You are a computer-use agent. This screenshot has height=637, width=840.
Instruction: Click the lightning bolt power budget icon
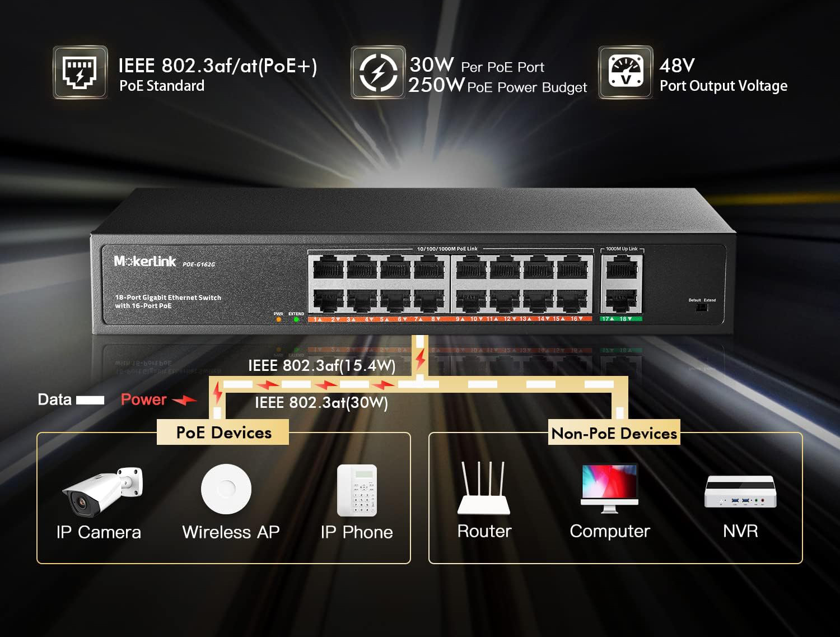click(378, 72)
